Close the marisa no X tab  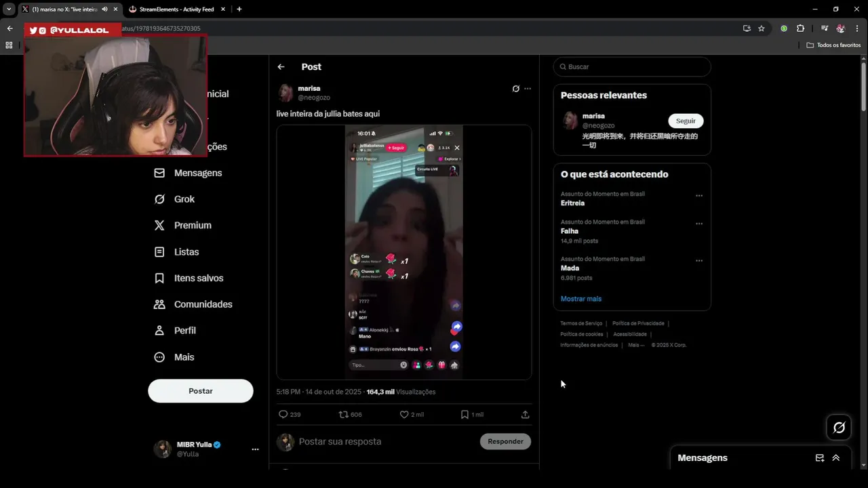(115, 9)
